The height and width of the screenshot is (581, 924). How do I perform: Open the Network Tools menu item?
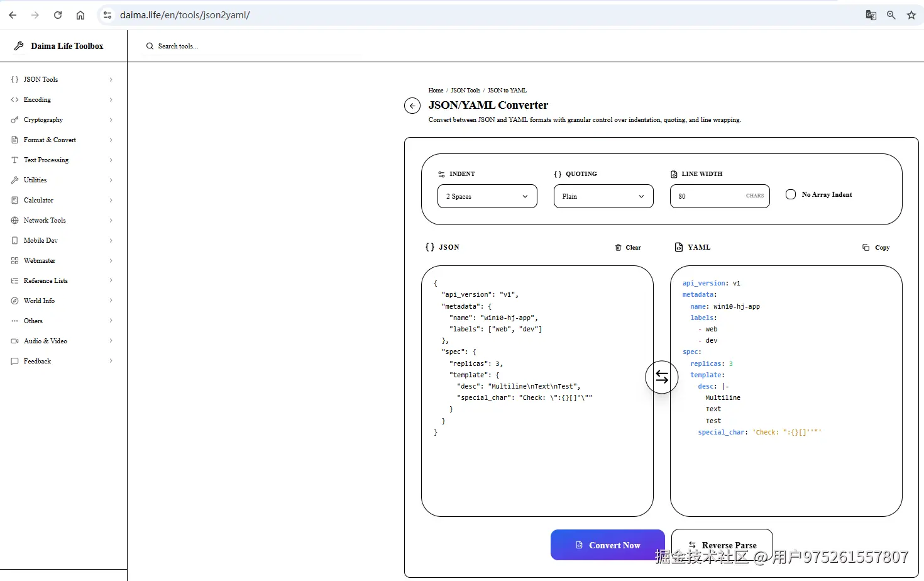pos(63,220)
